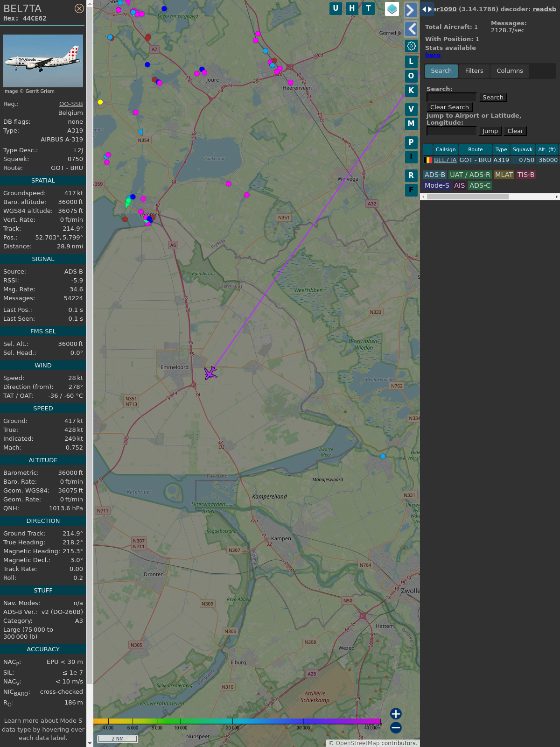
Task: Click the Clear Search button
Action: (449, 107)
